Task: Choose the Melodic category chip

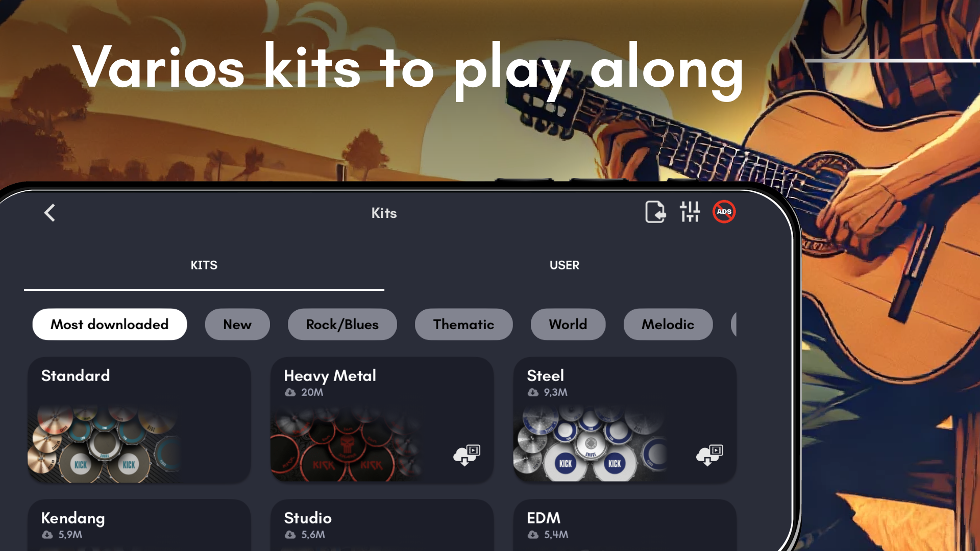Action: tap(668, 324)
